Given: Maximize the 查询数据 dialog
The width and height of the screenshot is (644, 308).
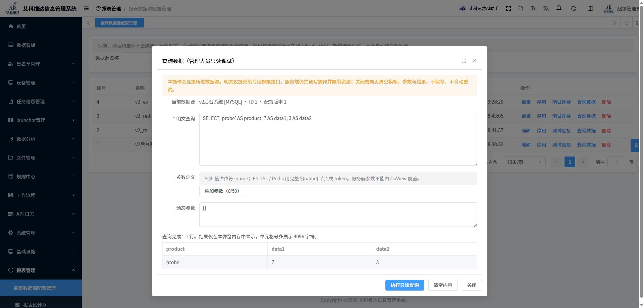Looking at the screenshot, I should click(x=464, y=61).
